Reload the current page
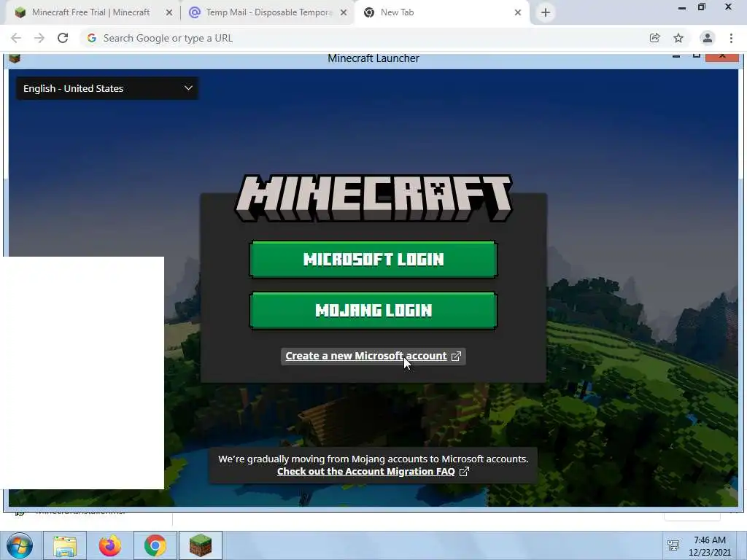Screen dimensions: 747x560 pos(63,38)
